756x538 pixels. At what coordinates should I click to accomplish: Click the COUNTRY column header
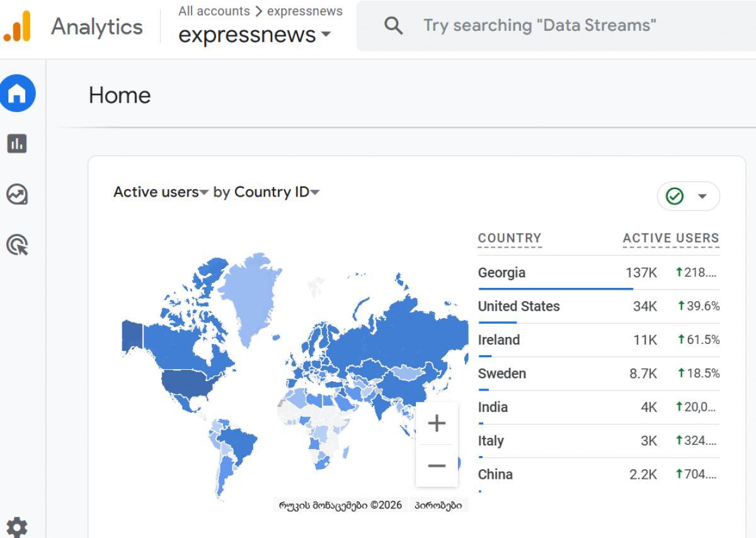[510, 238]
